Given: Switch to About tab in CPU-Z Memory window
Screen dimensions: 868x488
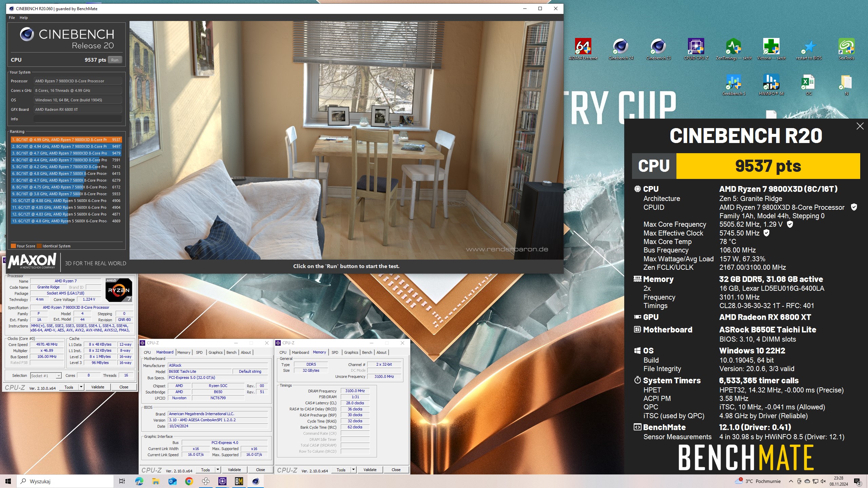Looking at the screenshot, I should click(x=381, y=352).
